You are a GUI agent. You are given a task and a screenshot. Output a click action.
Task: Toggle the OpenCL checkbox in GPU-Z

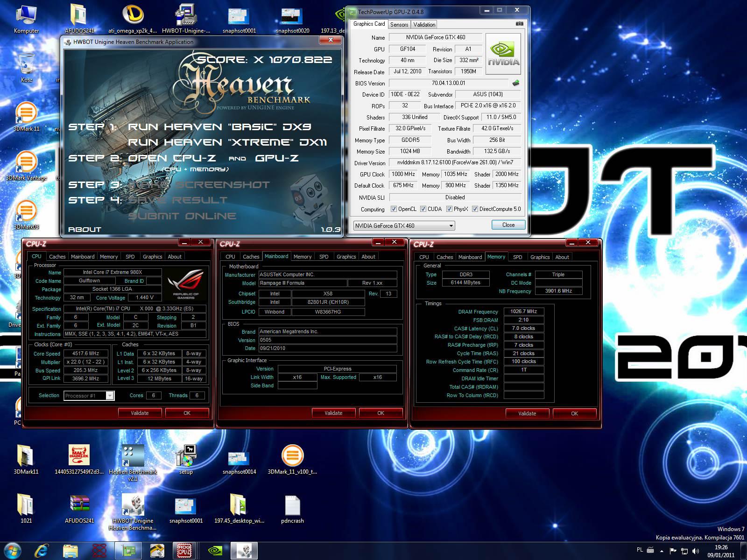394,209
